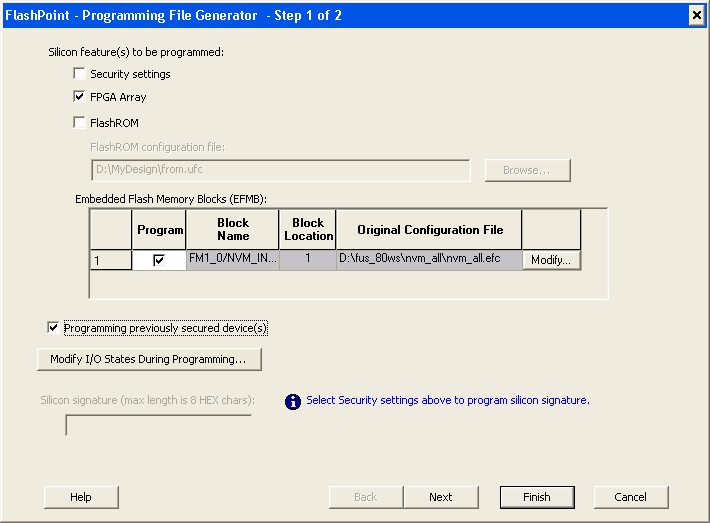Close the FlashPoint dialog window
This screenshot has width=710, height=523.
[697, 15]
